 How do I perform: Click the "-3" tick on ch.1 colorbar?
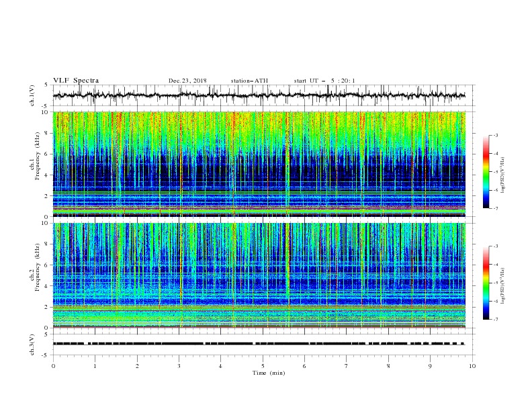pyautogui.click(x=496, y=135)
